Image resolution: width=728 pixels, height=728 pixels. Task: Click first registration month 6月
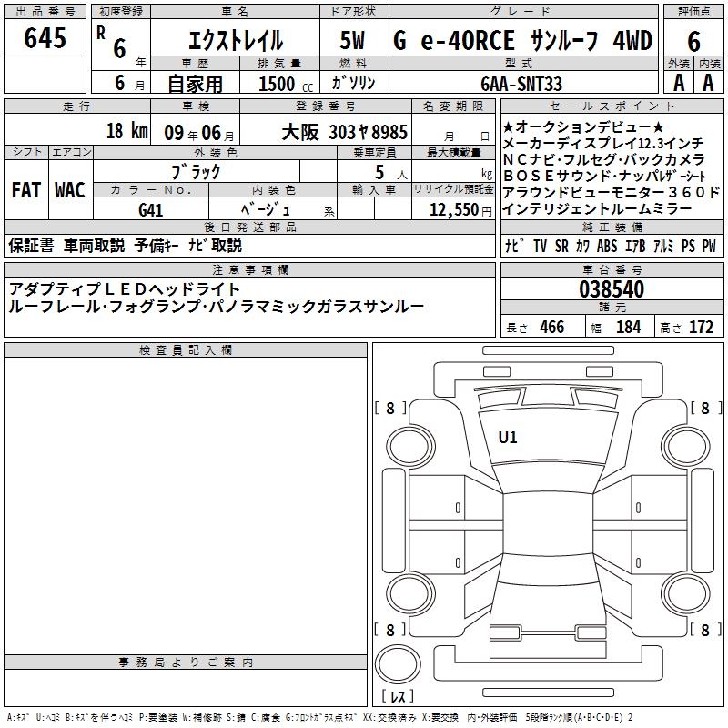tap(129, 83)
